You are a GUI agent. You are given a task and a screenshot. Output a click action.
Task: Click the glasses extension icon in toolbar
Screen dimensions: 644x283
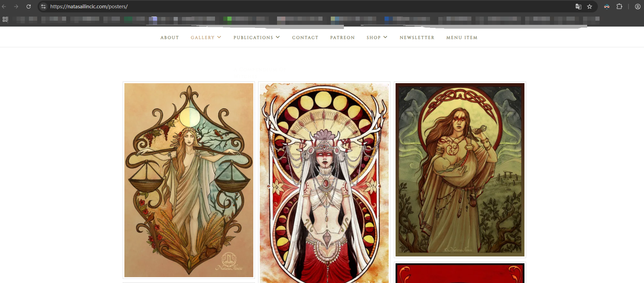point(606,7)
